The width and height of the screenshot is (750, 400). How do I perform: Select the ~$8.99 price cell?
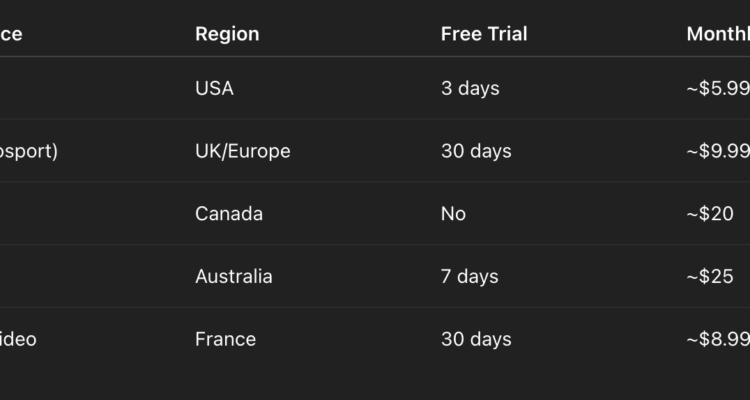[x=717, y=340]
